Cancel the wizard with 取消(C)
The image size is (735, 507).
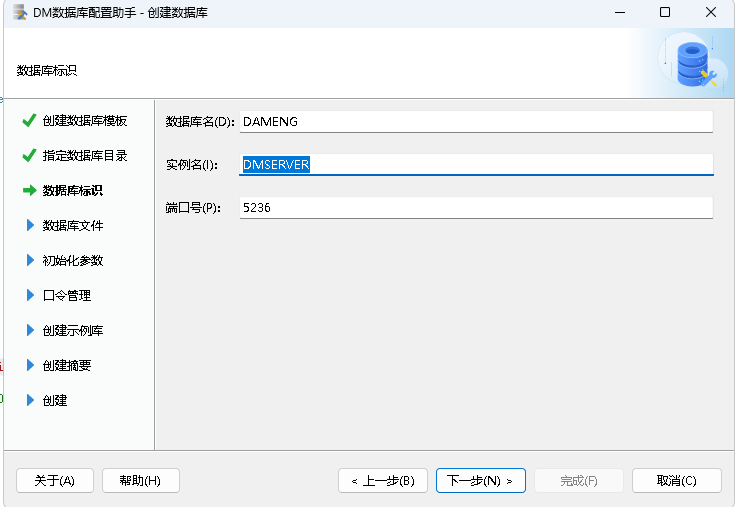pyautogui.click(x=676, y=480)
